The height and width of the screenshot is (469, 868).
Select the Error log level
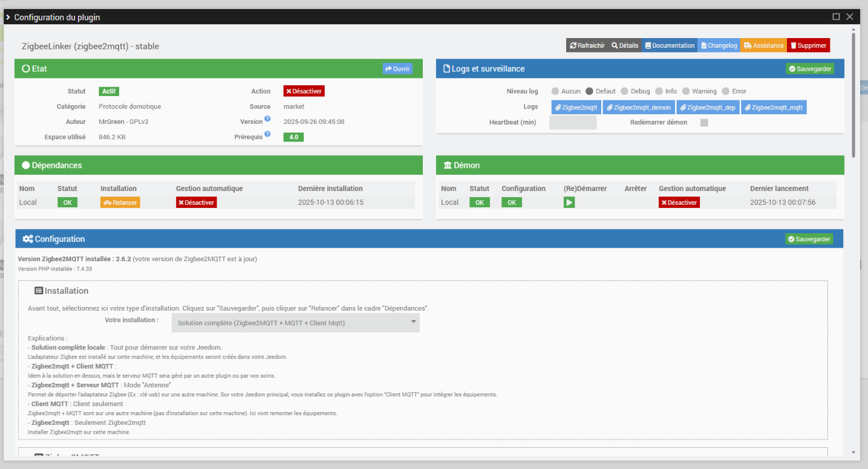click(726, 91)
